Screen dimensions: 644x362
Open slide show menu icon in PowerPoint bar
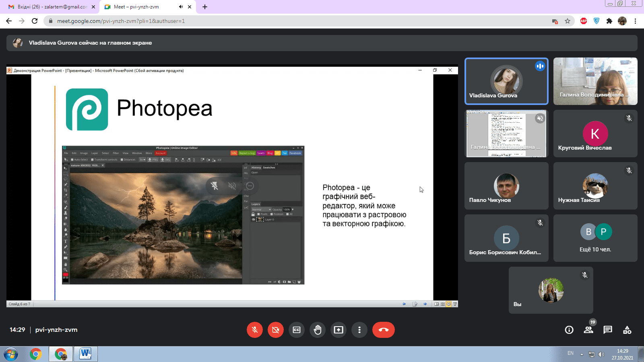[x=415, y=304]
